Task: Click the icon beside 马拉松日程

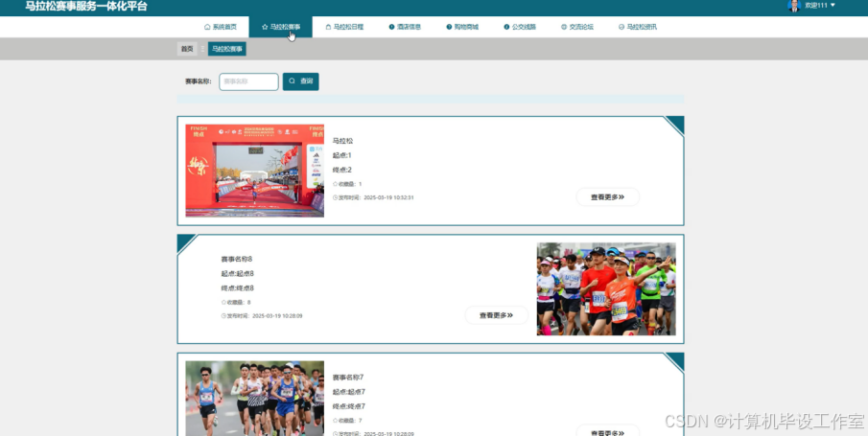Action: 328,27
